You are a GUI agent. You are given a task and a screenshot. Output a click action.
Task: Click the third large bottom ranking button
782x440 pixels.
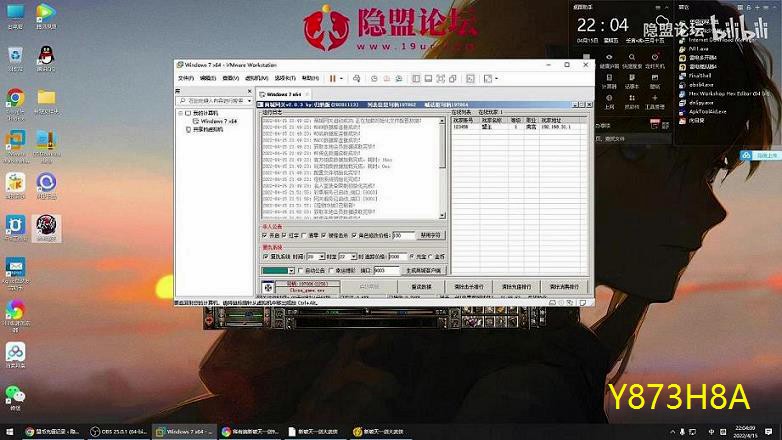pos(469,287)
